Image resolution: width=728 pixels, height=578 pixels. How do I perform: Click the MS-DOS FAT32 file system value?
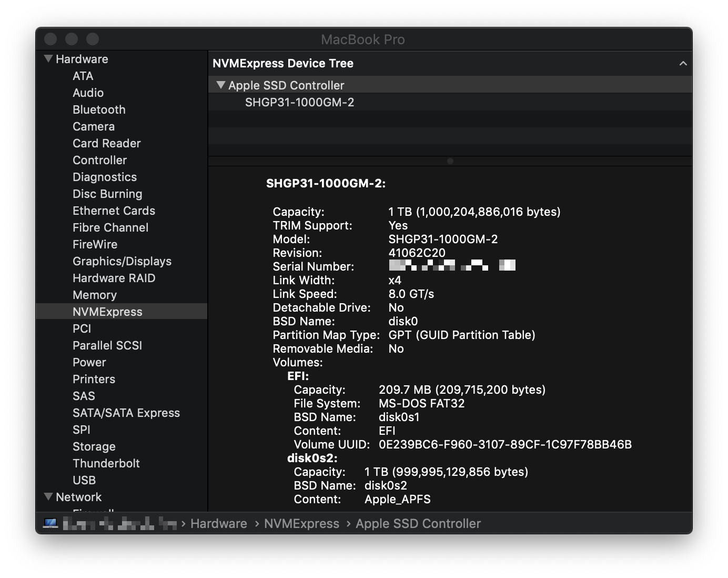[x=422, y=403]
